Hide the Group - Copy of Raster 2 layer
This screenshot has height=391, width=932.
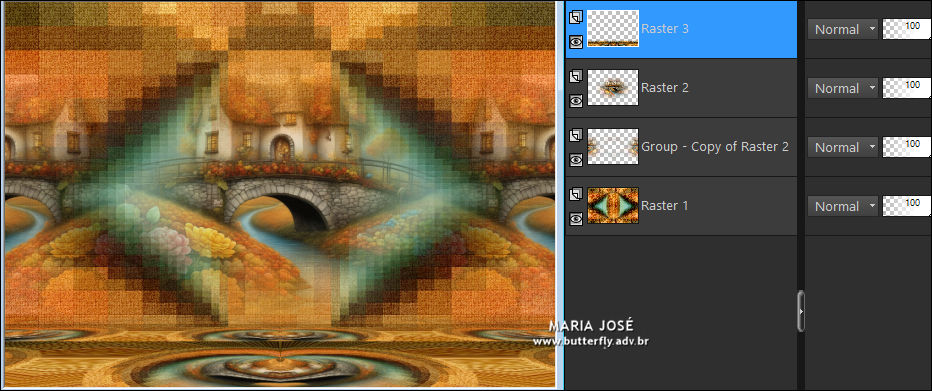pos(575,160)
